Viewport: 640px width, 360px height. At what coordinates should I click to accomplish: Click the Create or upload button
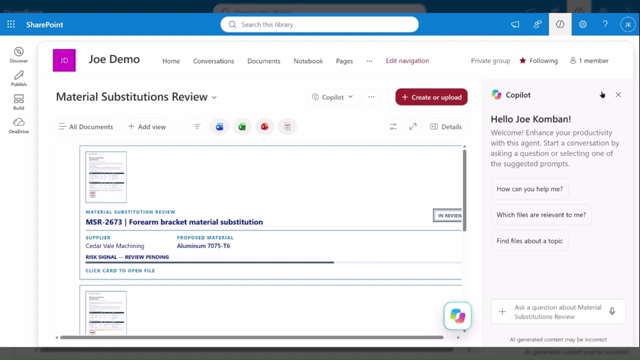(x=431, y=97)
